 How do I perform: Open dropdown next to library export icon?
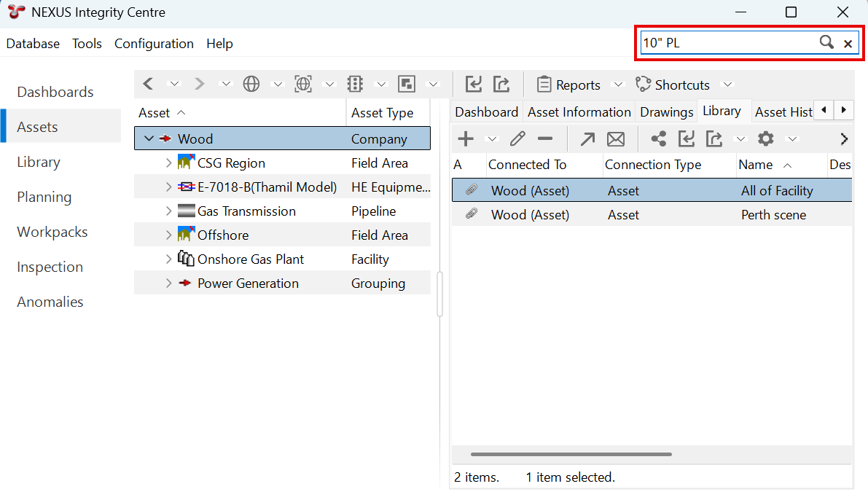(x=740, y=139)
